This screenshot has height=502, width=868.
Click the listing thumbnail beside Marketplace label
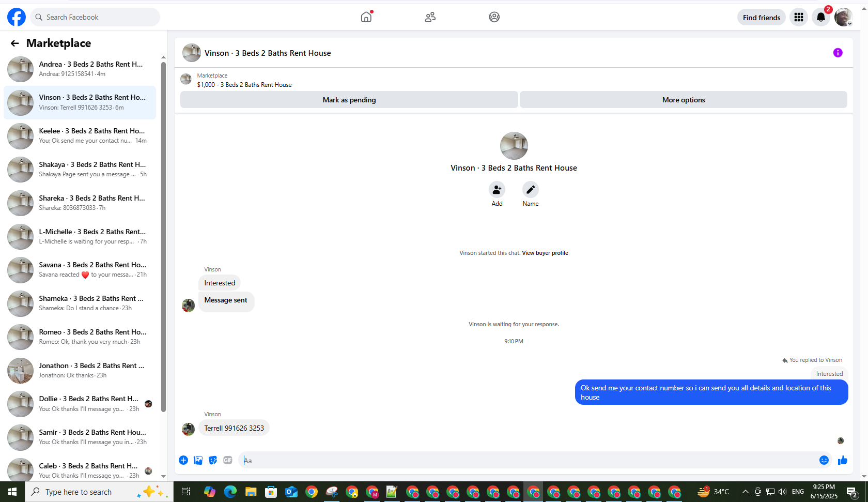[x=186, y=79]
